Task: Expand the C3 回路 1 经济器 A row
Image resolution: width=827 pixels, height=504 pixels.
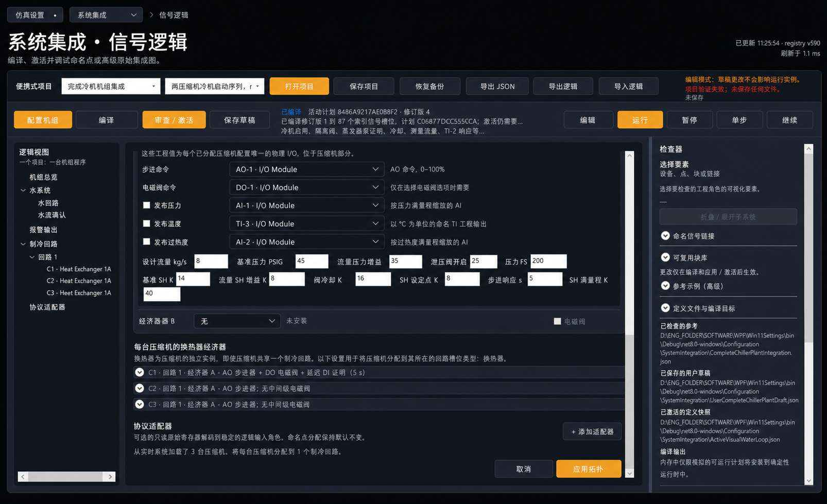Action: [140, 404]
